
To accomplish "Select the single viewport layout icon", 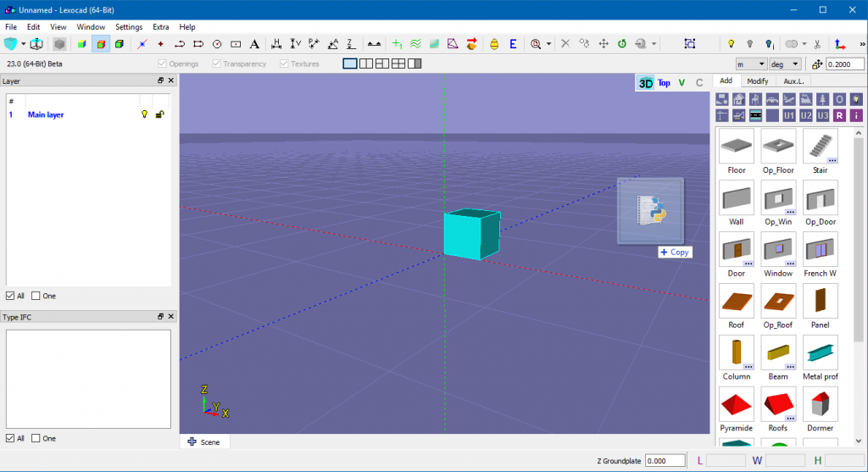I will [x=350, y=64].
